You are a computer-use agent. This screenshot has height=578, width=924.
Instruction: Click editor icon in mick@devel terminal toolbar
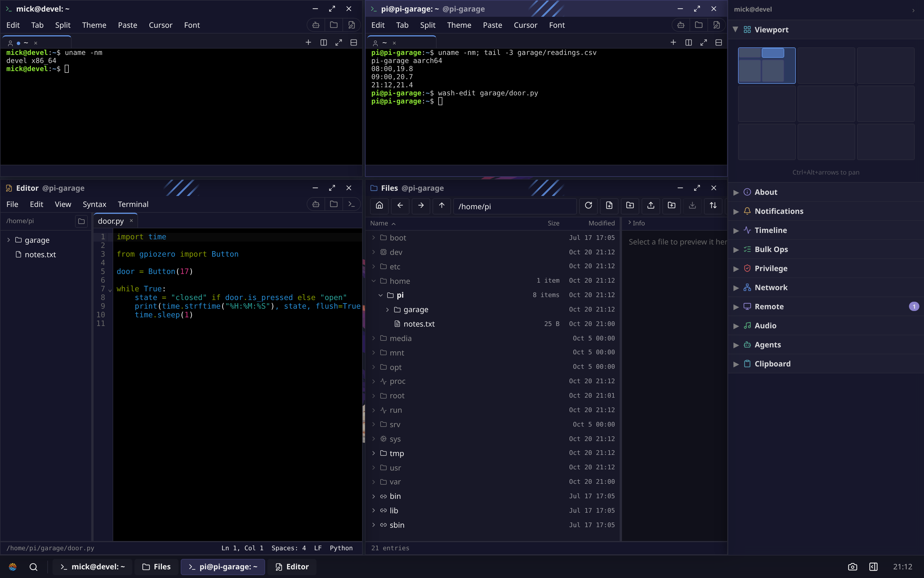click(x=351, y=25)
